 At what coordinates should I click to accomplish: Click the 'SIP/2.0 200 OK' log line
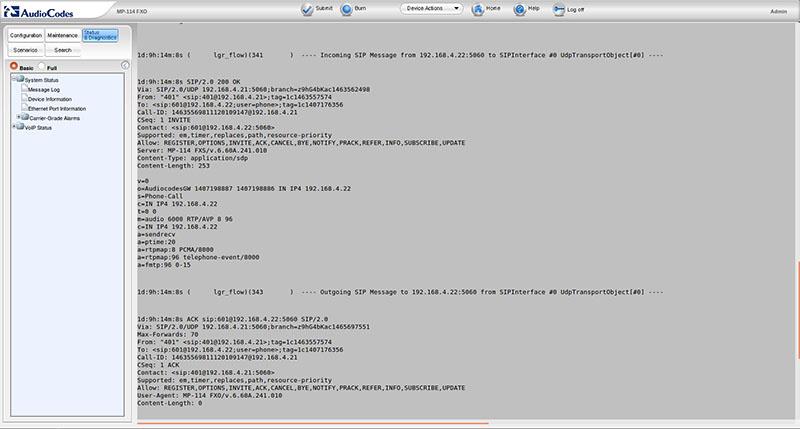click(189, 82)
